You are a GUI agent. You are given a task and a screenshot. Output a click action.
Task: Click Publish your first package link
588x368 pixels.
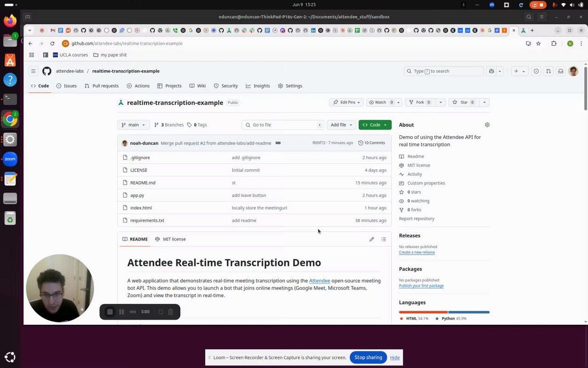click(x=421, y=286)
